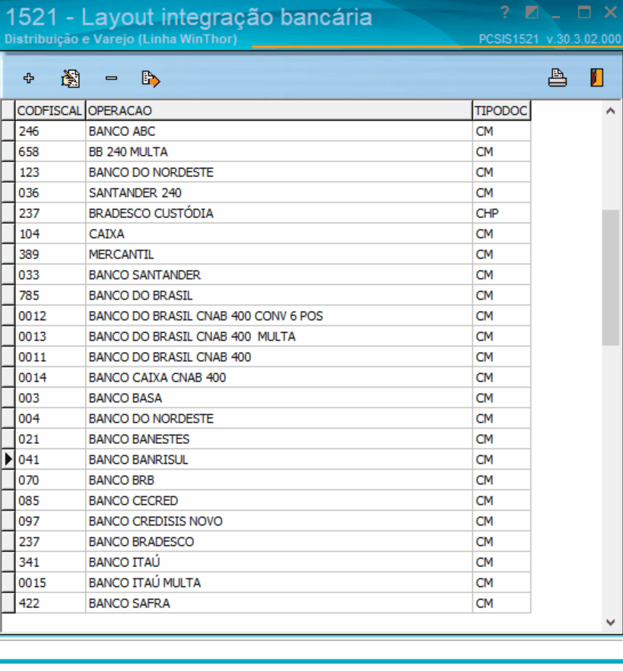Select row BANCO BASA
The height and width of the screenshot is (672, 623).
pos(272,398)
